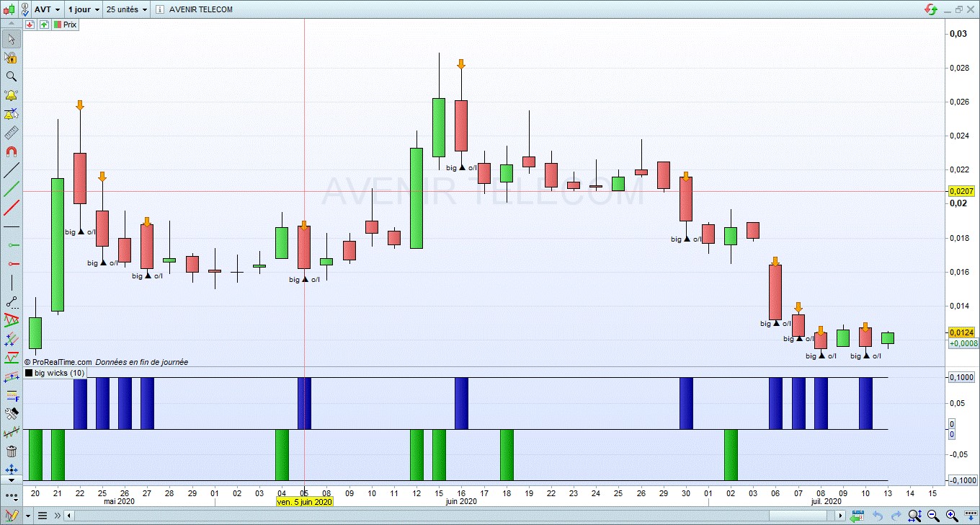Click the Prix price label
Image resolution: width=980 pixels, height=525 pixels.
(66, 25)
